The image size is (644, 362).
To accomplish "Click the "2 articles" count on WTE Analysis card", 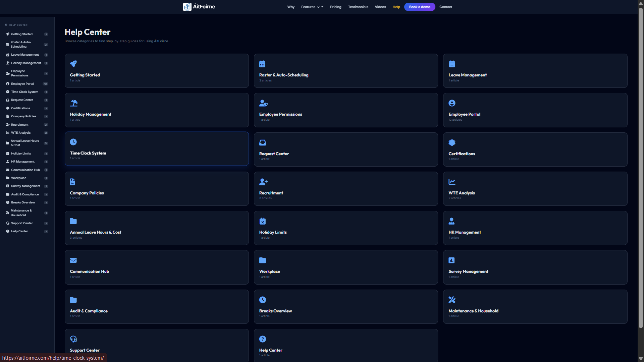I will [x=455, y=198].
